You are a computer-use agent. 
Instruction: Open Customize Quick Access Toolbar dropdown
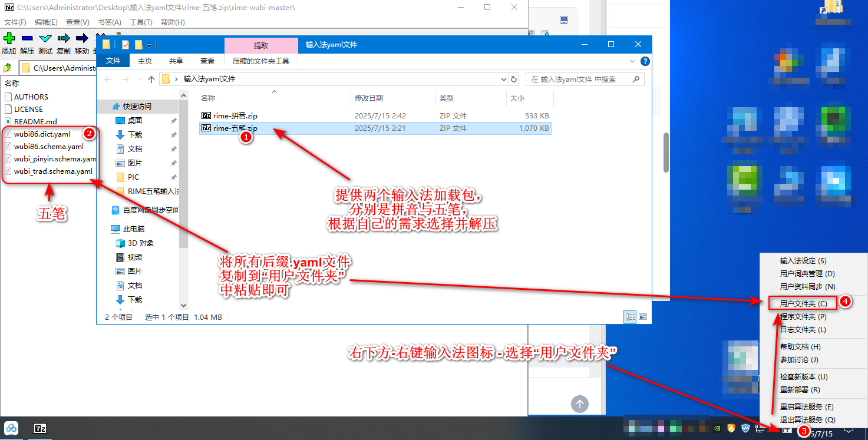pos(150,45)
